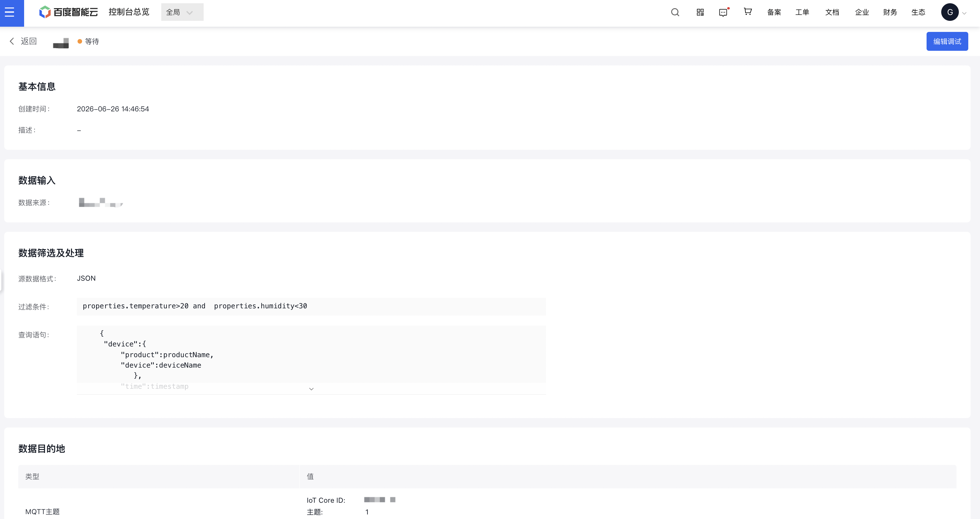980x519 pixels.
Task: Click the 描述 label
Action: [x=27, y=130]
